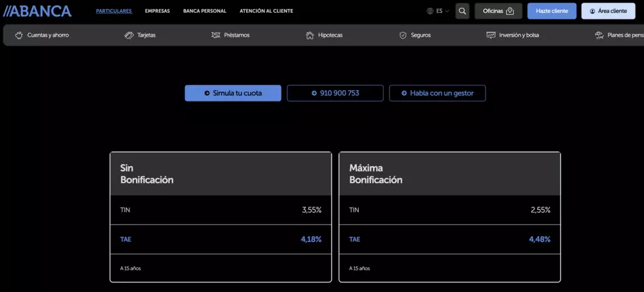Open the Banca Personal section
This screenshot has height=292, width=644.
point(205,11)
